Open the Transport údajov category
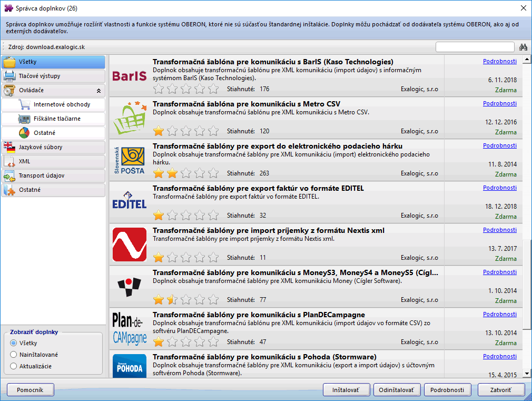532x401 pixels. [x=53, y=175]
